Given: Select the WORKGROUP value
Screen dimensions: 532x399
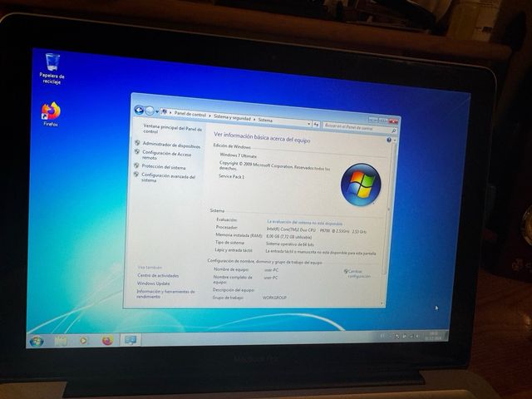Looking at the screenshot, I should pyautogui.click(x=275, y=298).
